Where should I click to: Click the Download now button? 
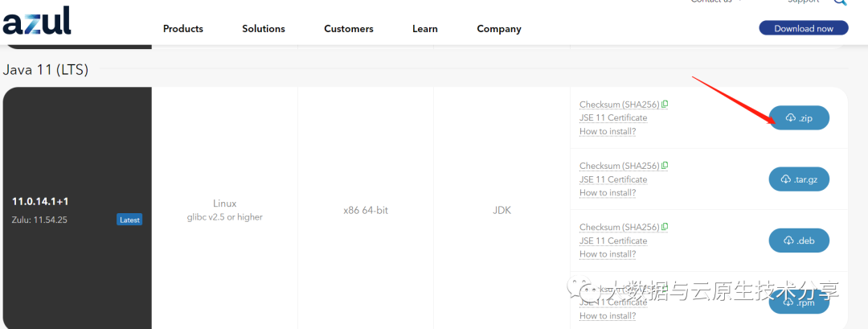804,28
